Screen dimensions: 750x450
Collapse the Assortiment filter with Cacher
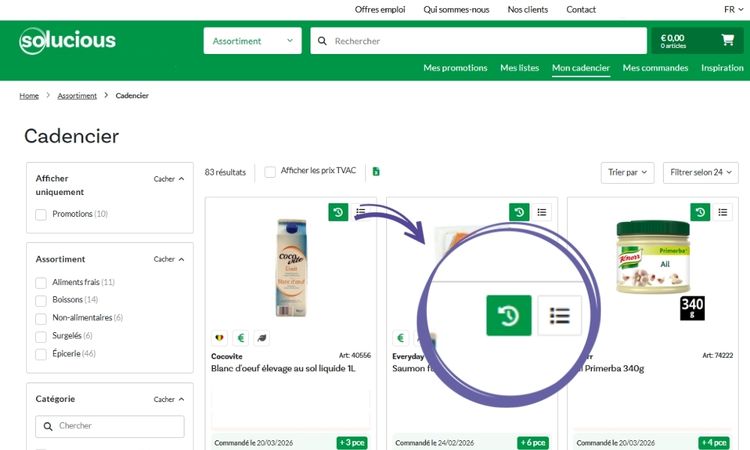[x=168, y=259]
